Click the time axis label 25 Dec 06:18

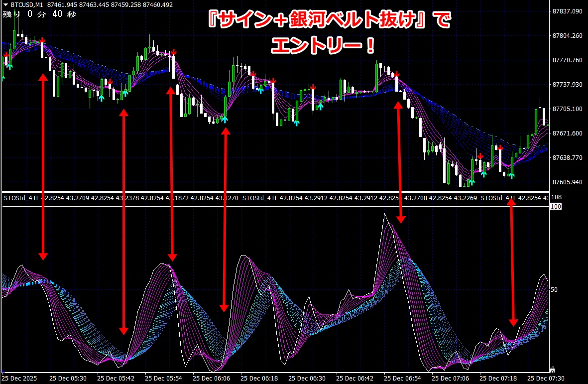[x=259, y=379]
